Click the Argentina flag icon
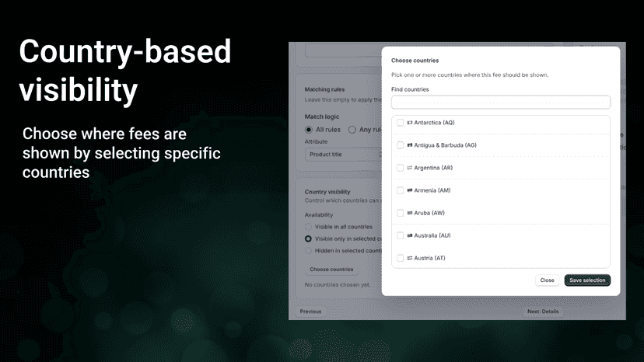This screenshot has height=362, width=644. tap(409, 168)
